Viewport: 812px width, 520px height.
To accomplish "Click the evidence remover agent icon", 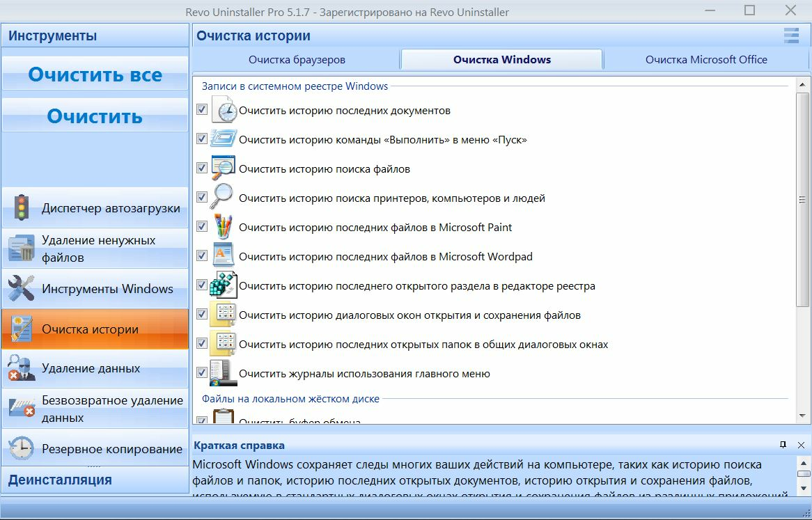I will pyautogui.click(x=21, y=368).
